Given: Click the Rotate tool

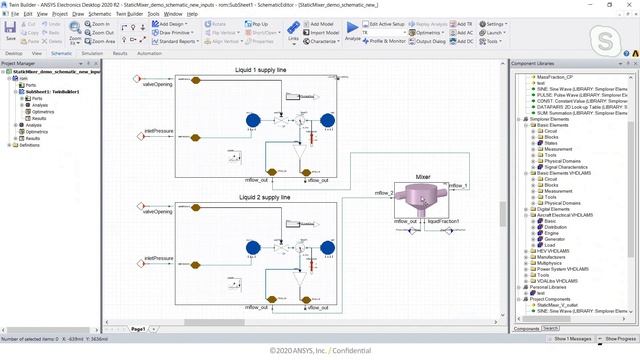Looking at the screenshot, I should click(x=215, y=24).
